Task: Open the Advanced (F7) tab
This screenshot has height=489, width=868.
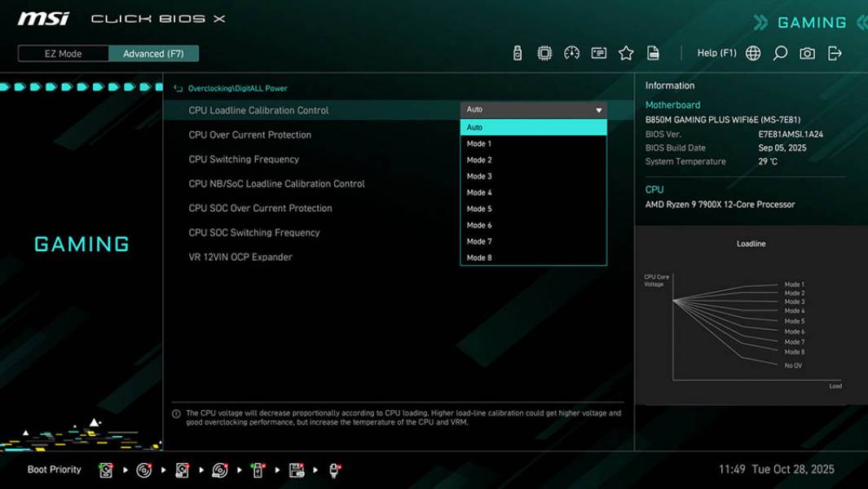Action: 154,53
